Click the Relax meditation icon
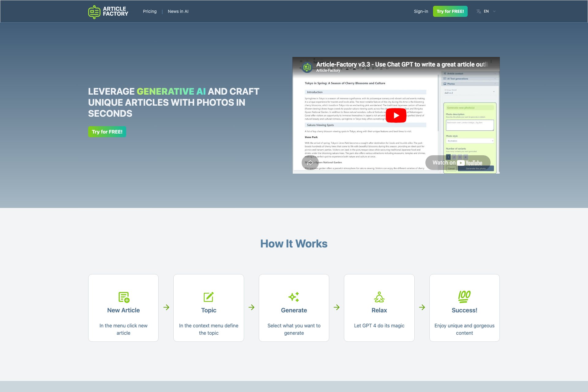 (x=379, y=297)
